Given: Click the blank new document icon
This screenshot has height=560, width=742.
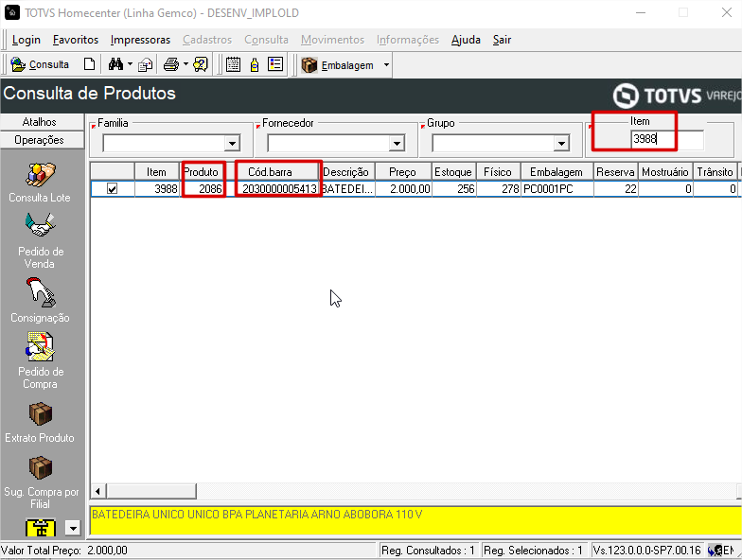Looking at the screenshot, I should [89, 64].
